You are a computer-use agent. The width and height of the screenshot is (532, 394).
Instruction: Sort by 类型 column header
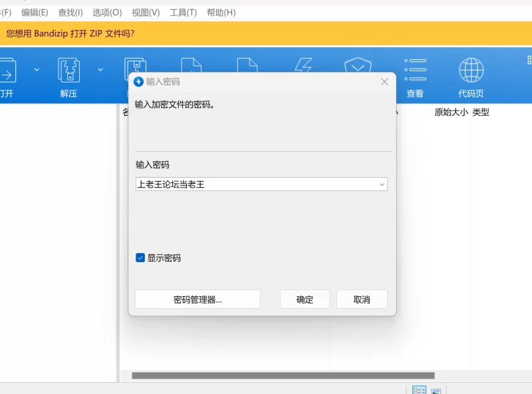tap(481, 112)
